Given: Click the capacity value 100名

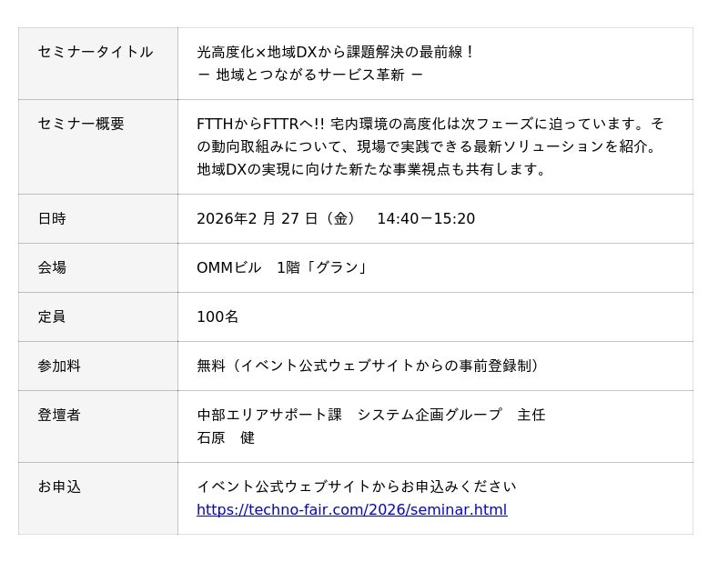Looking at the screenshot, I should pos(217,316).
